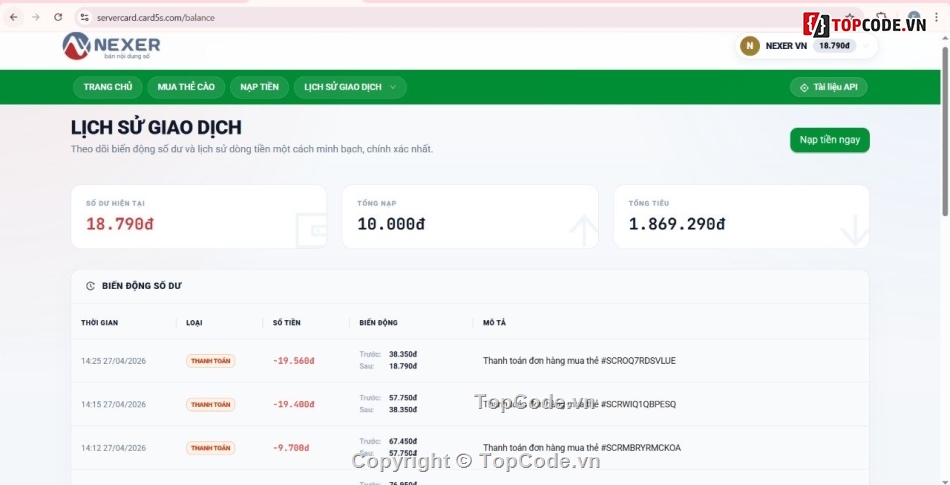The height and width of the screenshot is (485, 950).
Task: Click down-arrow icon in Tổng tiêu card
Action: click(x=855, y=230)
